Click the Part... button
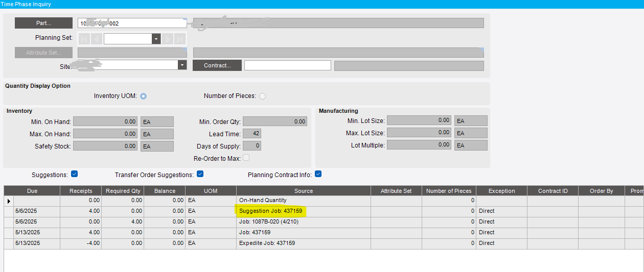 point(43,23)
